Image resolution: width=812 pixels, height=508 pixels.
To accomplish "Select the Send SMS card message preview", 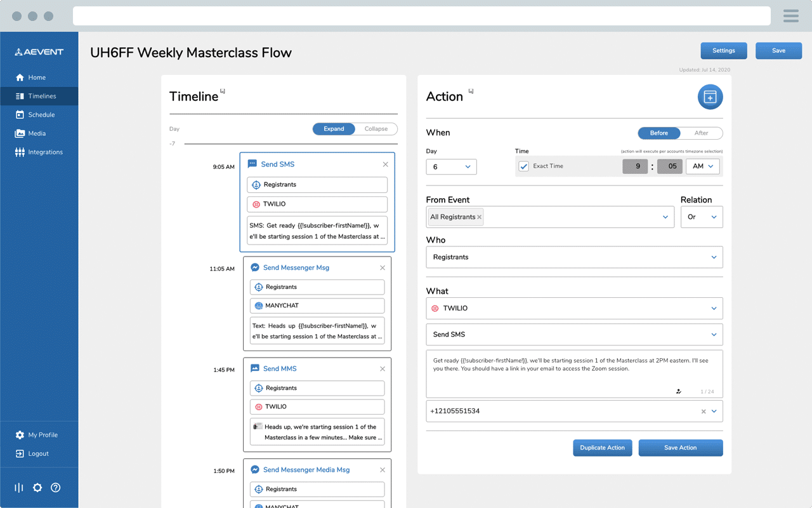I will click(317, 231).
